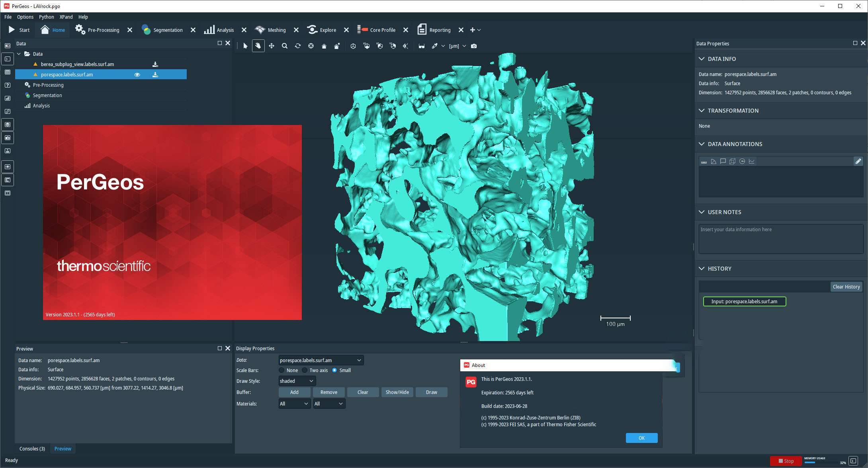Open the Segmentation workspace tab

[162, 30]
